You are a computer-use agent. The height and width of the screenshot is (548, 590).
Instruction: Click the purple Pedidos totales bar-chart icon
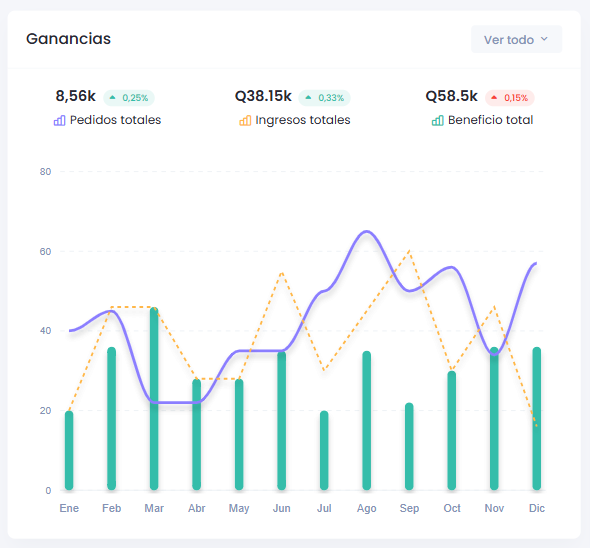[59, 120]
